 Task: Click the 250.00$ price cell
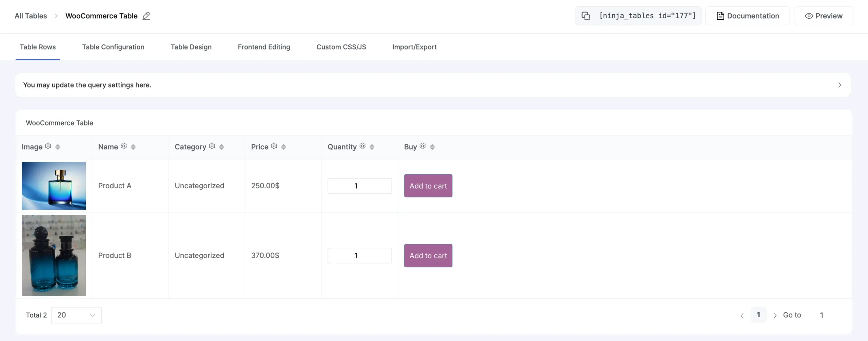[x=265, y=186]
